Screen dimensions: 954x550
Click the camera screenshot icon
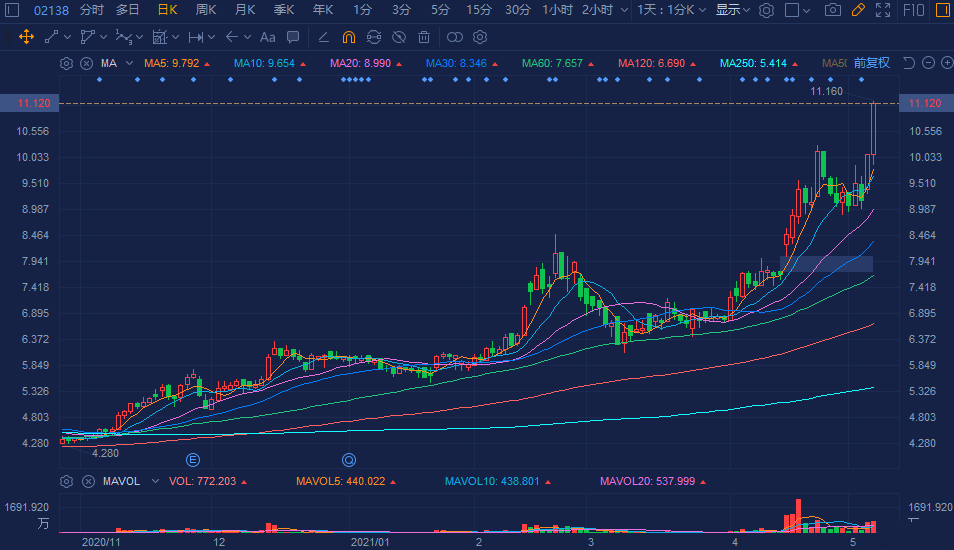[832, 10]
